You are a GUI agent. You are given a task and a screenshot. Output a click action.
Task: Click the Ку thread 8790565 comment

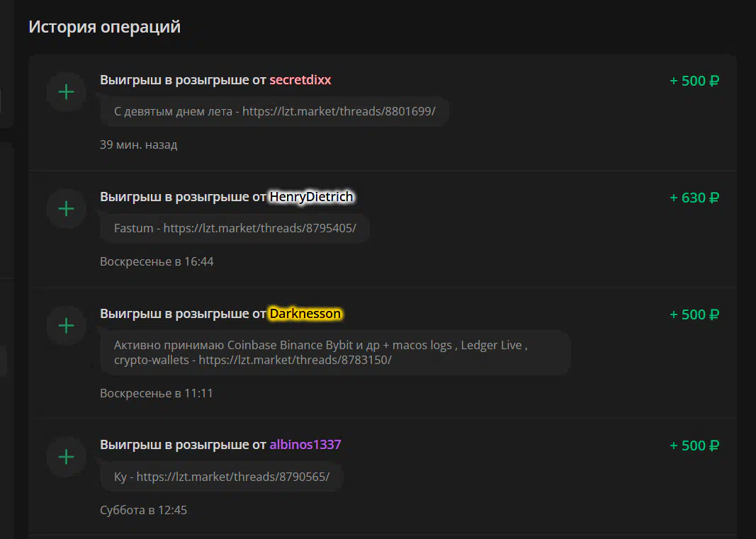(x=222, y=477)
